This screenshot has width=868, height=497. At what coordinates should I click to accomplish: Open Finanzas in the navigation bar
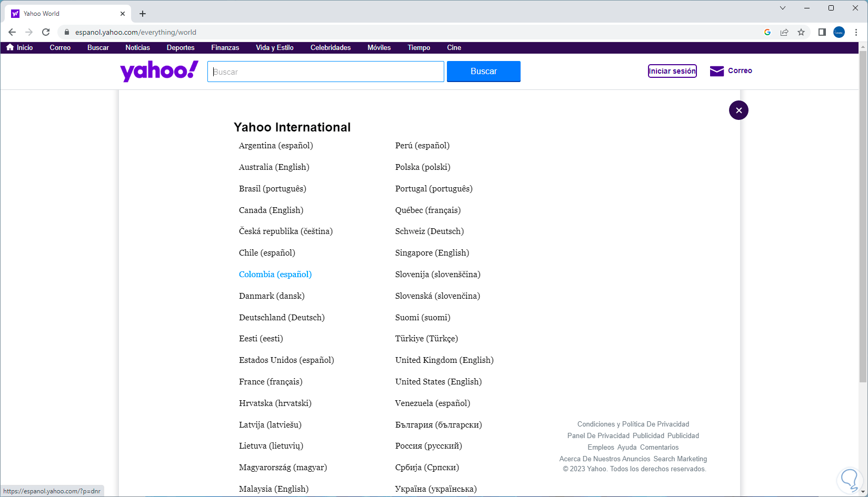225,47
